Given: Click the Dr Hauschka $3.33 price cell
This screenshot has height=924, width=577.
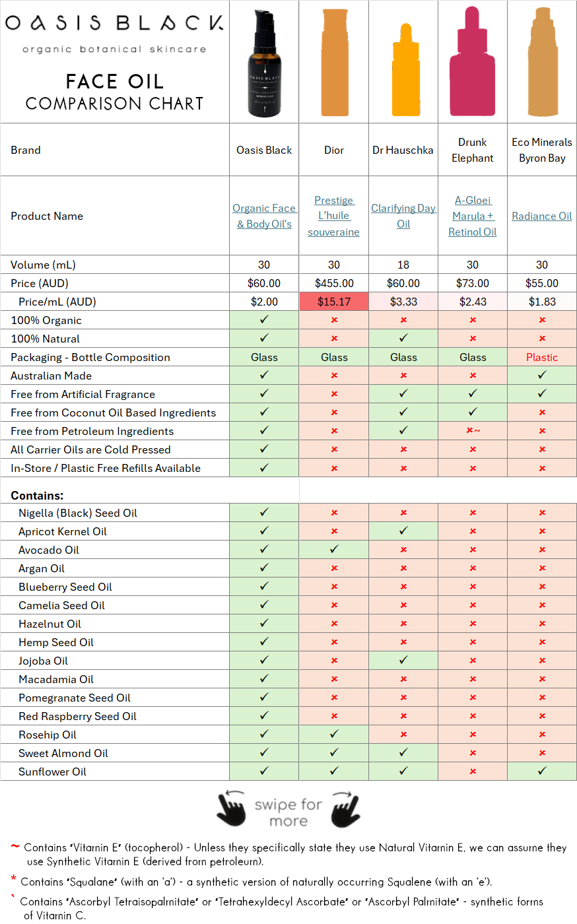Looking at the screenshot, I should (403, 302).
